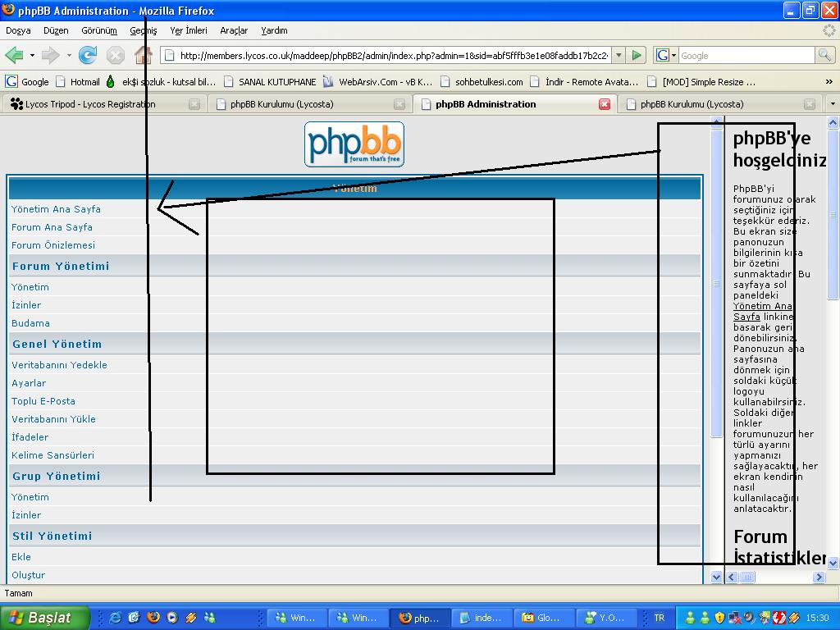Reload the current page
Viewport: 840px width, 630px height.
tap(87, 55)
